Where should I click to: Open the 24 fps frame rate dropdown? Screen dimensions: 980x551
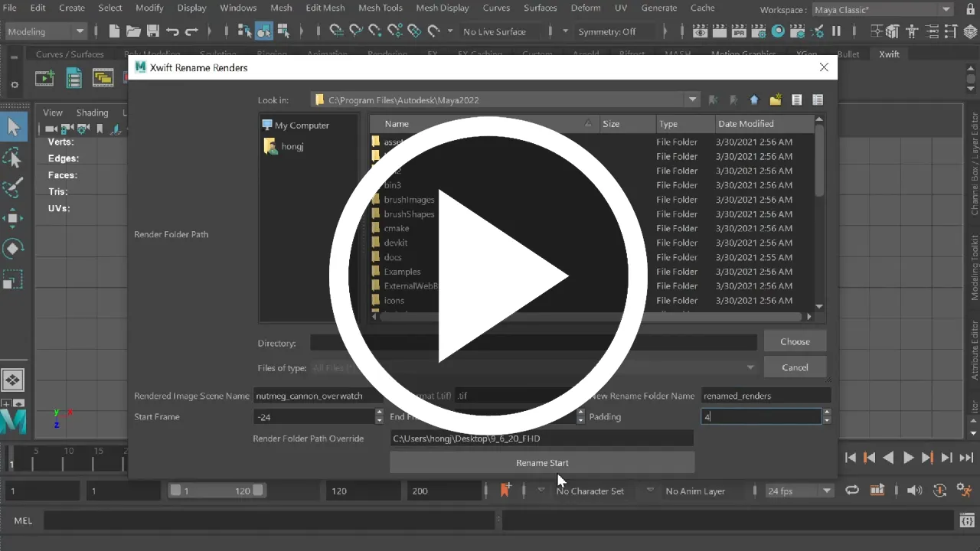coord(799,491)
